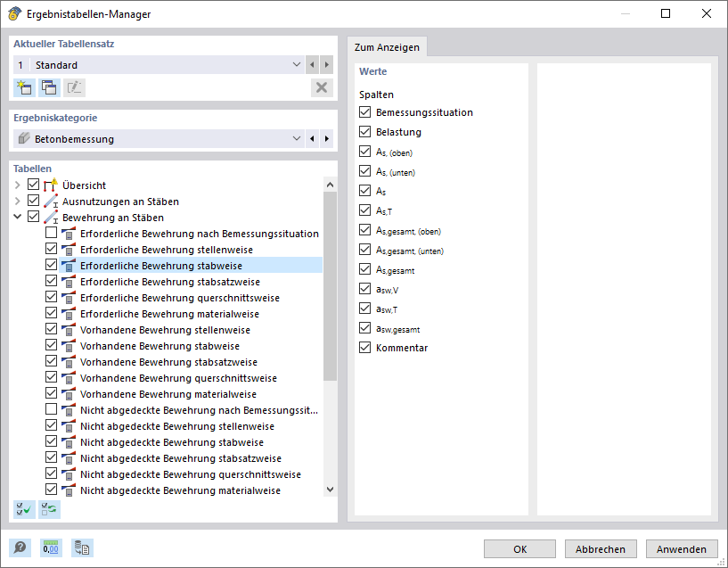Image resolution: width=728 pixels, height=568 pixels.
Task: Go to next Ergebniskategorie with right arrow
Action: (x=327, y=139)
